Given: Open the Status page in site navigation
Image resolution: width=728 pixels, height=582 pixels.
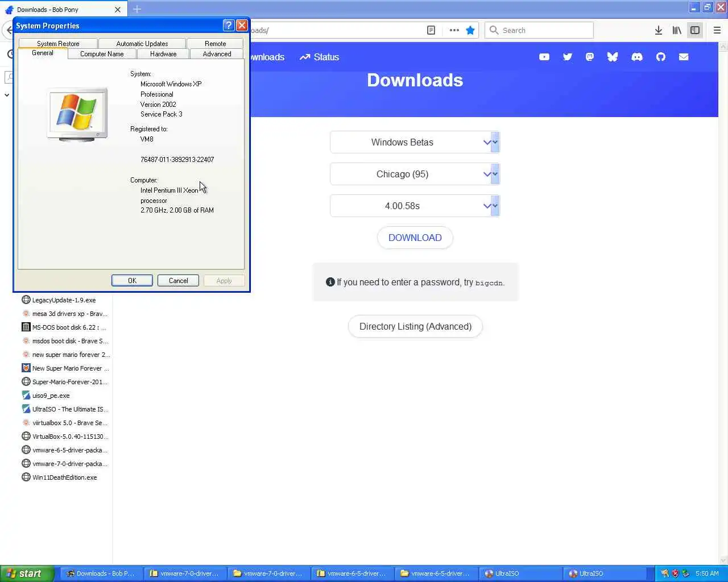Looking at the screenshot, I should [x=319, y=57].
